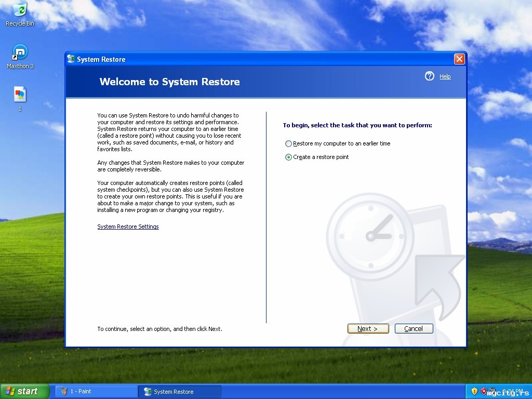This screenshot has width=532, height=399.
Task: Open the Recycle Bin desktop icon
Action: click(x=20, y=14)
